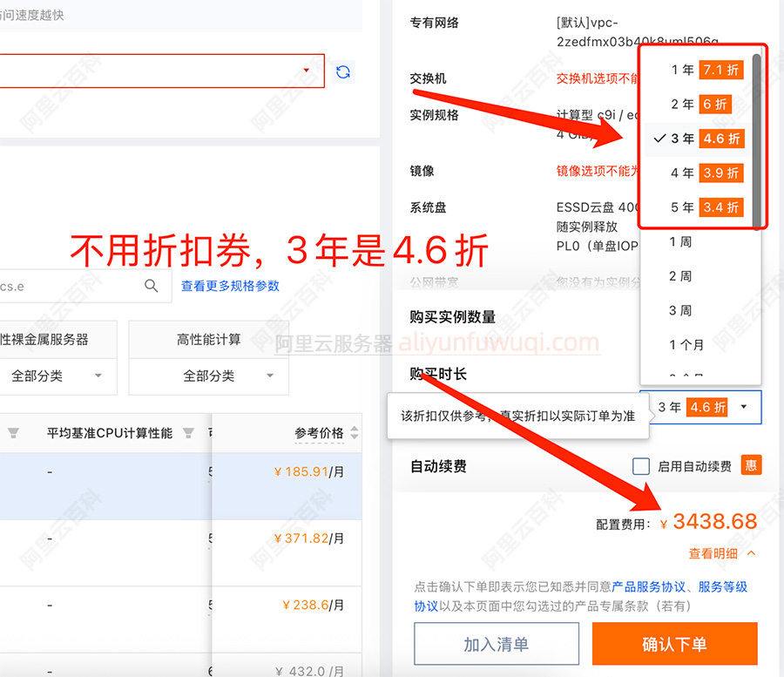784x677 pixels.
Task: Select the 1个月 duration option
Action: [685, 344]
